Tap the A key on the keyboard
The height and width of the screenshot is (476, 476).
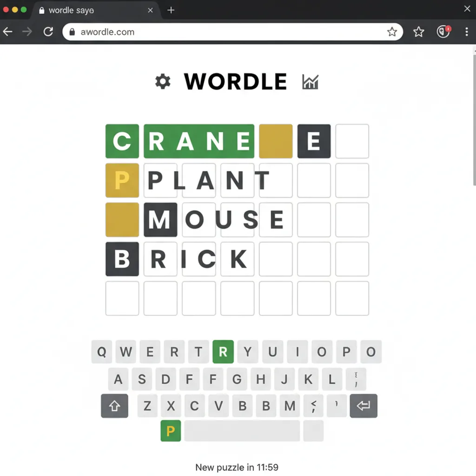click(118, 379)
